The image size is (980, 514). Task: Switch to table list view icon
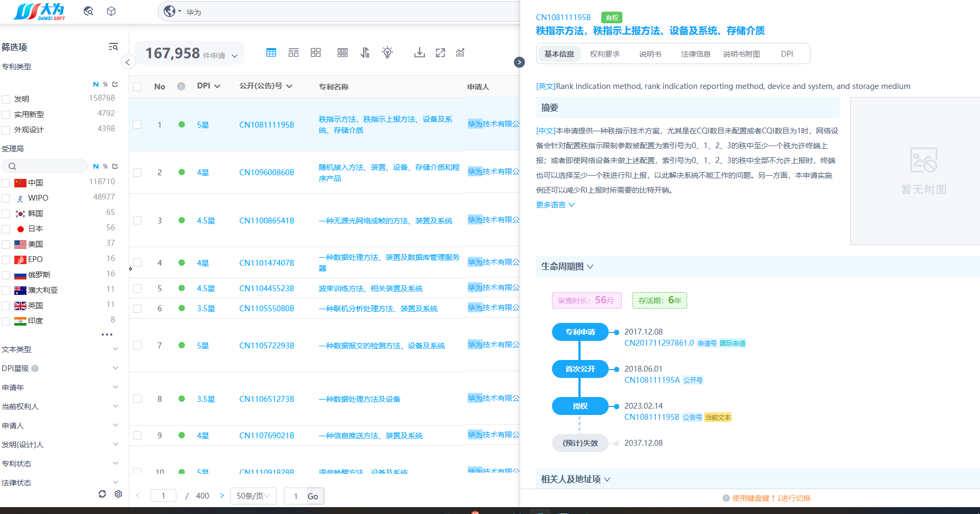(x=271, y=52)
